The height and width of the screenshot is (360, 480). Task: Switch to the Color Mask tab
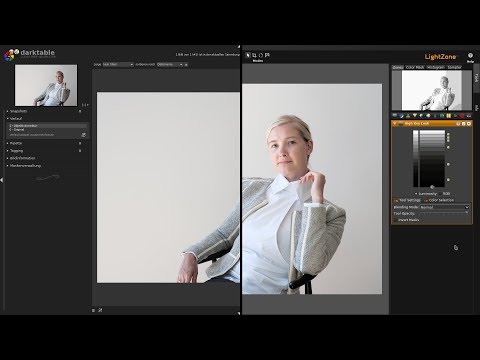click(415, 67)
